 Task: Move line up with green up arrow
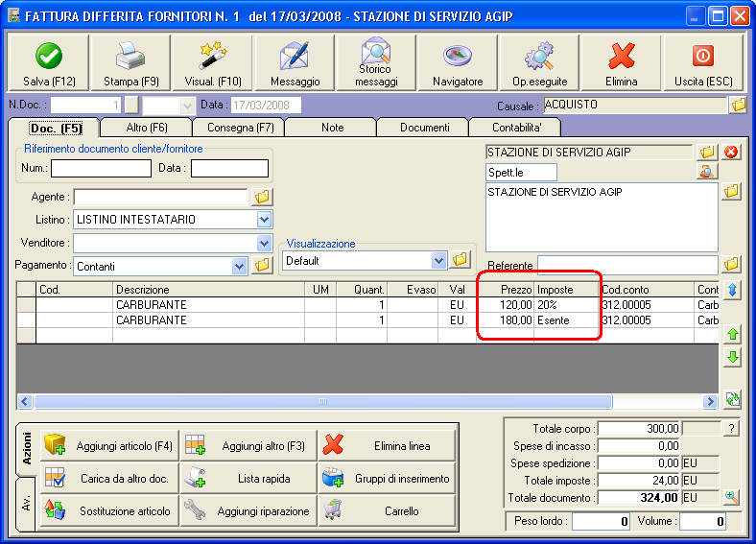pos(732,333)
